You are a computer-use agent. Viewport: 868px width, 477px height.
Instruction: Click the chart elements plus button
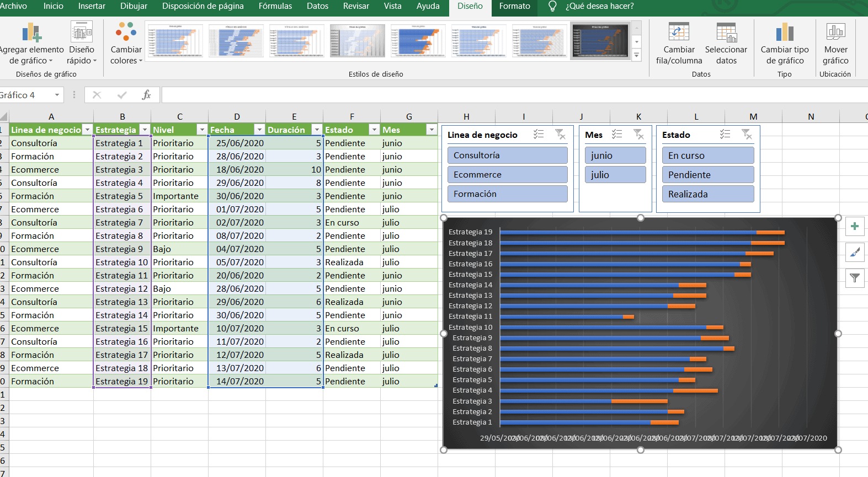[855, 226]
